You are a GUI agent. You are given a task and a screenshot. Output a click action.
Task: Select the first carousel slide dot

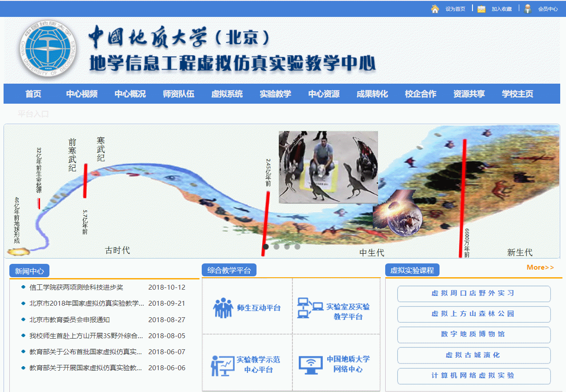(266, 247)
